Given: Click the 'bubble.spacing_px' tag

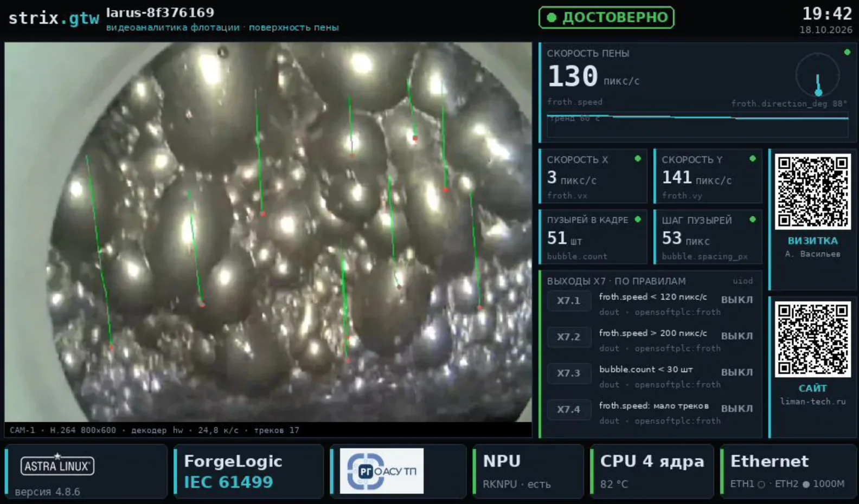Looking at the screenshot, I should coord(704,256).
